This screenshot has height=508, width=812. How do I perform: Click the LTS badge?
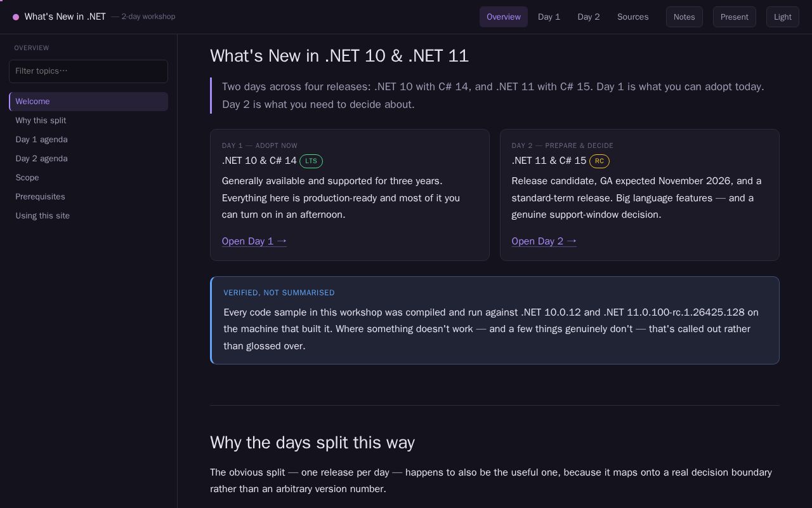(x=311, y=161)
